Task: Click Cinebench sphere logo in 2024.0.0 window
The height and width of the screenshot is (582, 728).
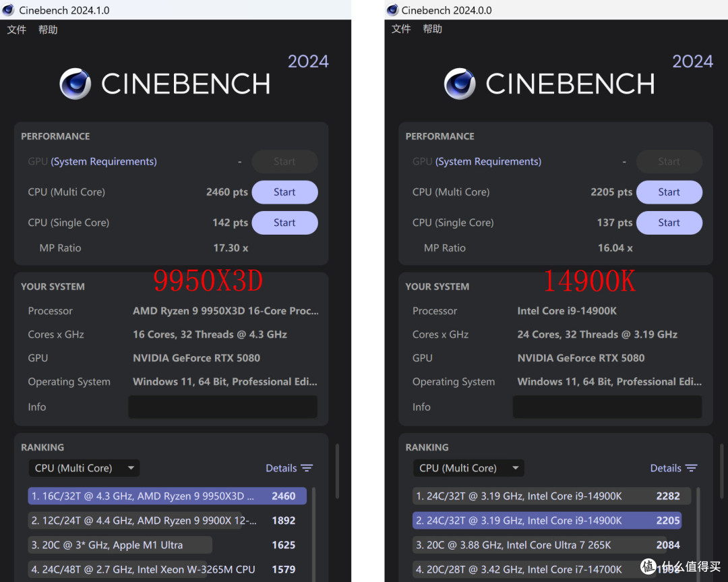Action: tap(460, 84)
